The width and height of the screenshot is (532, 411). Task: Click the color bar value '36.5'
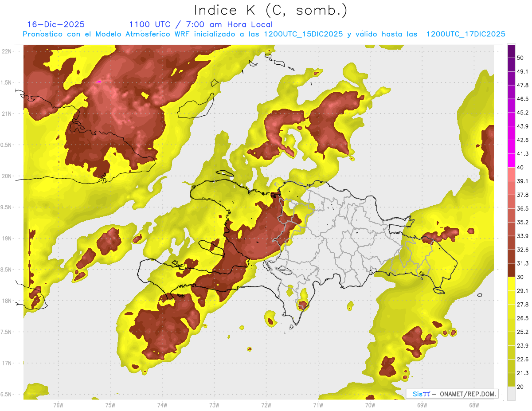[x=523, y=208]
